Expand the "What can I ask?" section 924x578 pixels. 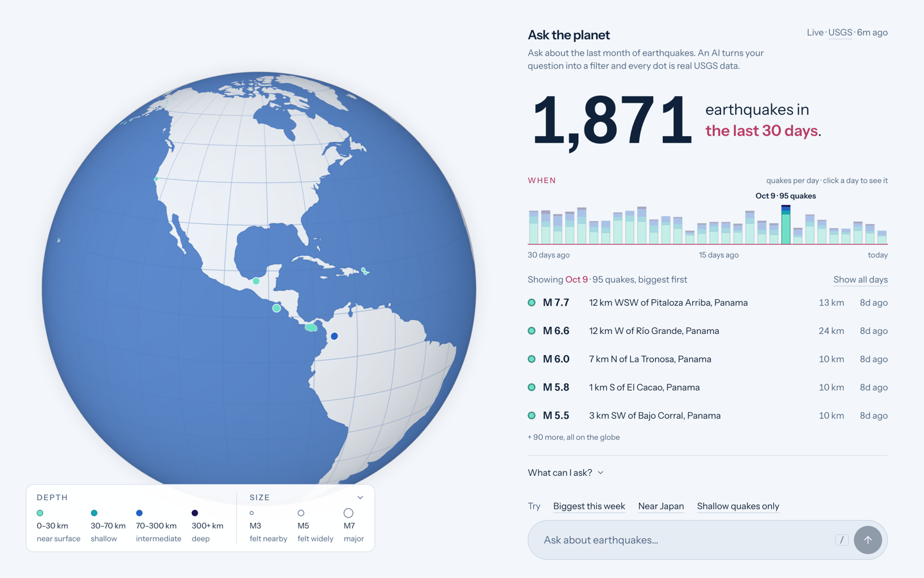coord(566,473)
